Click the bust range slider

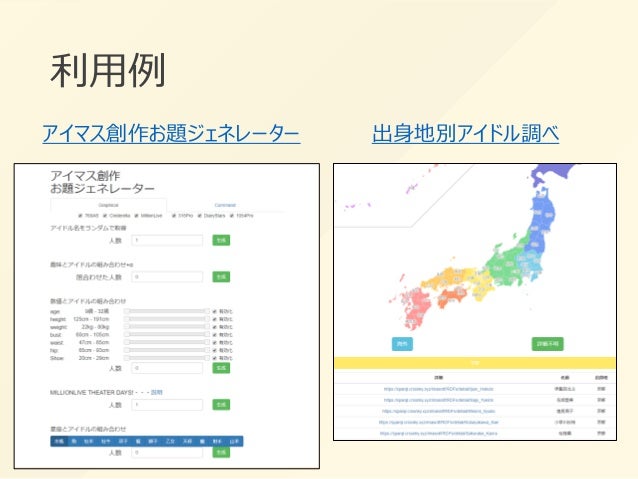167,335
